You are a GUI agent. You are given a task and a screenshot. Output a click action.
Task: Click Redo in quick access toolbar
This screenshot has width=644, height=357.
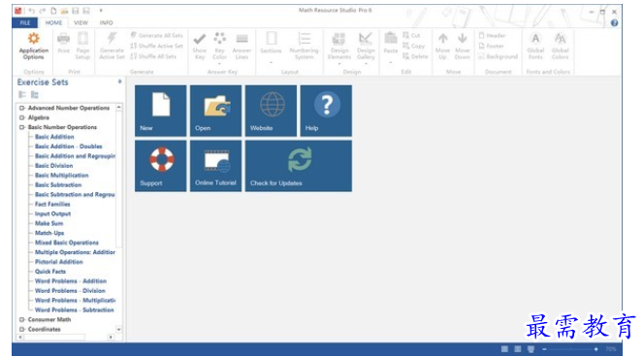[43, 11]
